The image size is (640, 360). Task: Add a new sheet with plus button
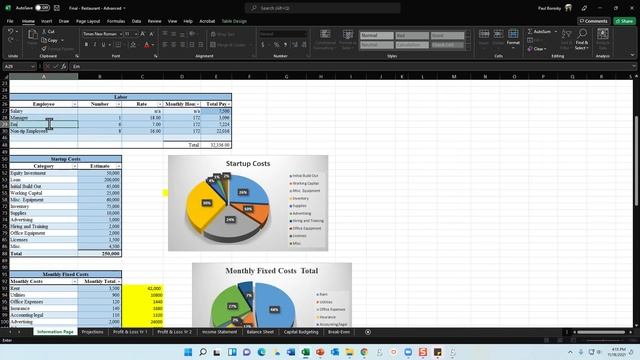[x=368, y=332]
